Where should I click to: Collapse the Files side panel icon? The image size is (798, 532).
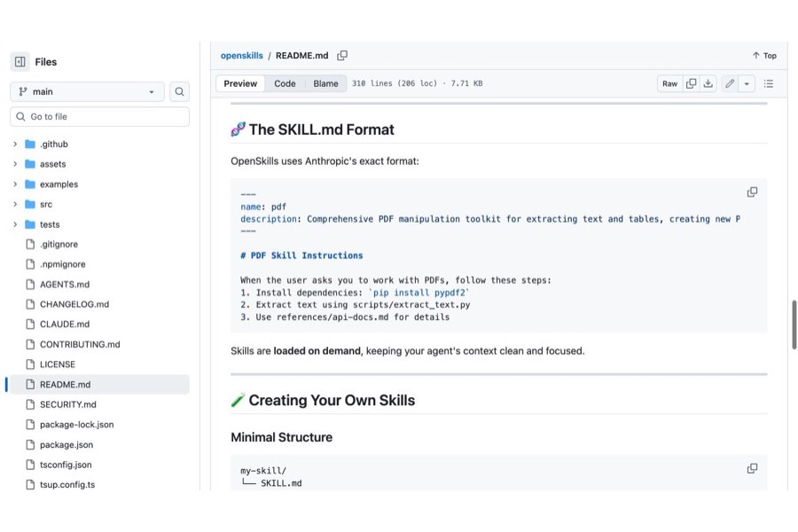click(x=20, y=61)
